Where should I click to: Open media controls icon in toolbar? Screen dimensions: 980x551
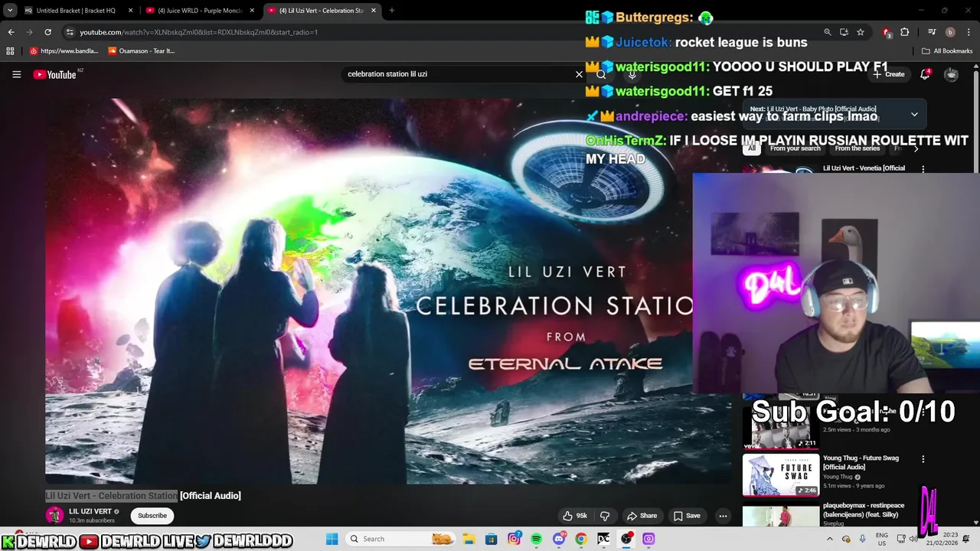pyautogui.click(x=932, y=32)
